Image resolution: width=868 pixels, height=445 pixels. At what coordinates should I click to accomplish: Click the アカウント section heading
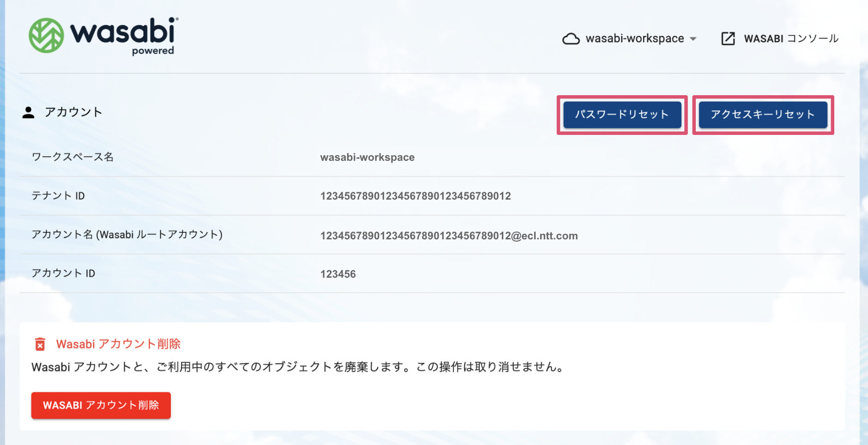[x=73, y=112]
